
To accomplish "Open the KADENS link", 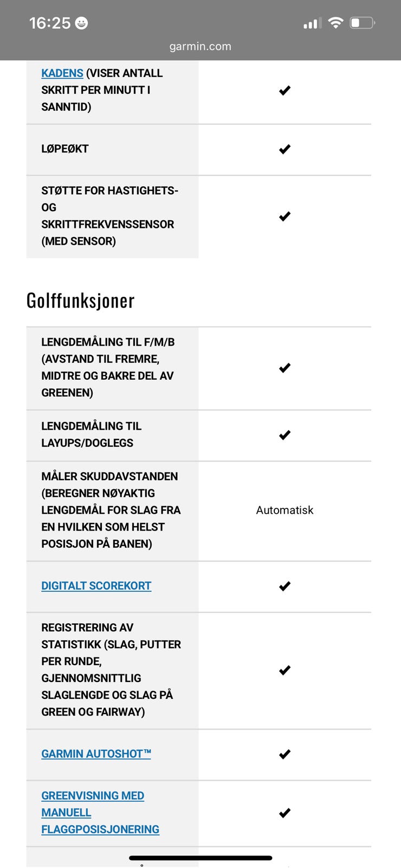I will tap(62, 73).
